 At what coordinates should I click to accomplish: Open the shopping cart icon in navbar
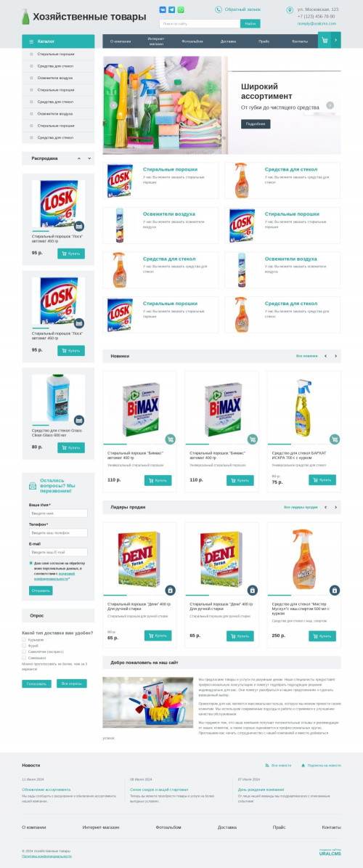pos(325,41)
